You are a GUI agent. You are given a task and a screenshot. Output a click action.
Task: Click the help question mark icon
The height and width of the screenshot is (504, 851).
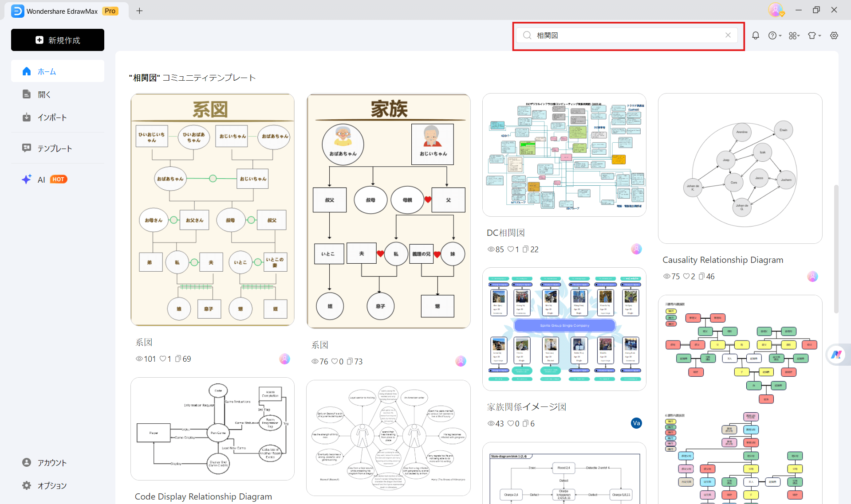(773, 35)
